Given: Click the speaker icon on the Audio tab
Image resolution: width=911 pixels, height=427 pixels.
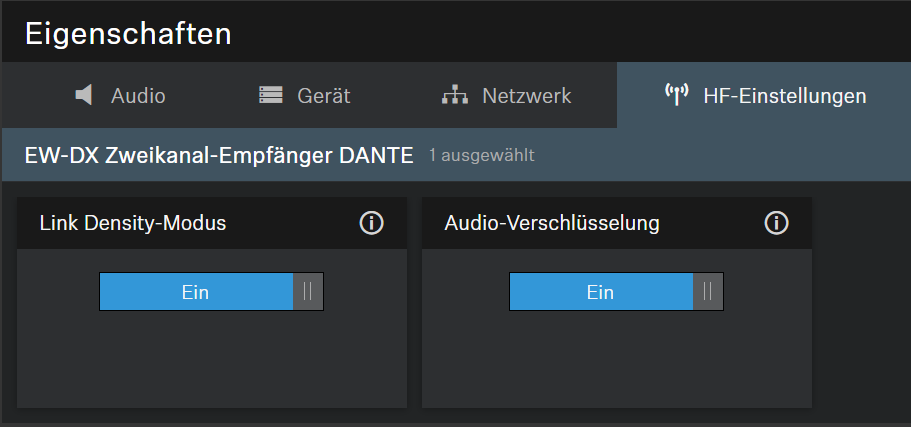Looking at the screenshot, I should coord(85,96).
